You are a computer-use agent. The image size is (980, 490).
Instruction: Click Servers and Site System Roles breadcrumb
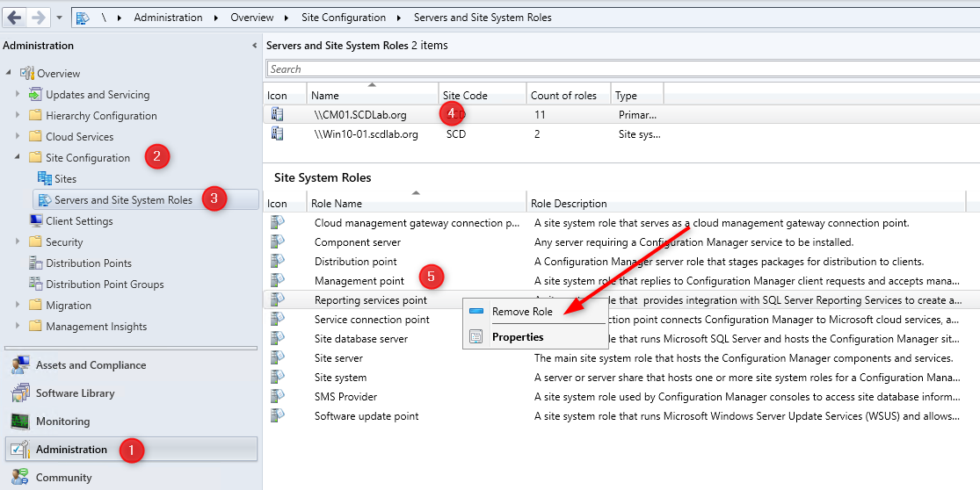click(483, 18)
